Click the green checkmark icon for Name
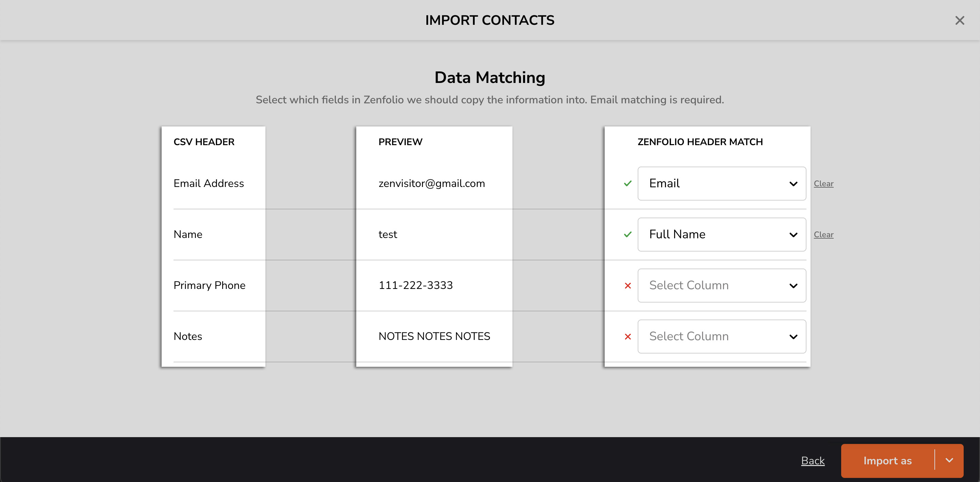980x482 pixels. tap(627, 234)
